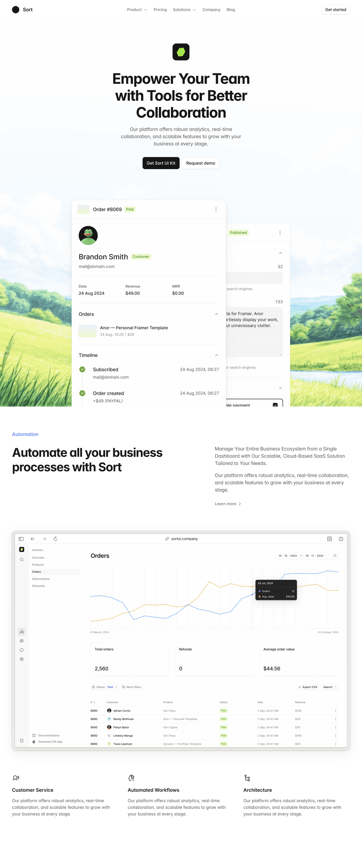
Task: Click the order thumbnail beside Order #8069
Action: click(83, 209)
